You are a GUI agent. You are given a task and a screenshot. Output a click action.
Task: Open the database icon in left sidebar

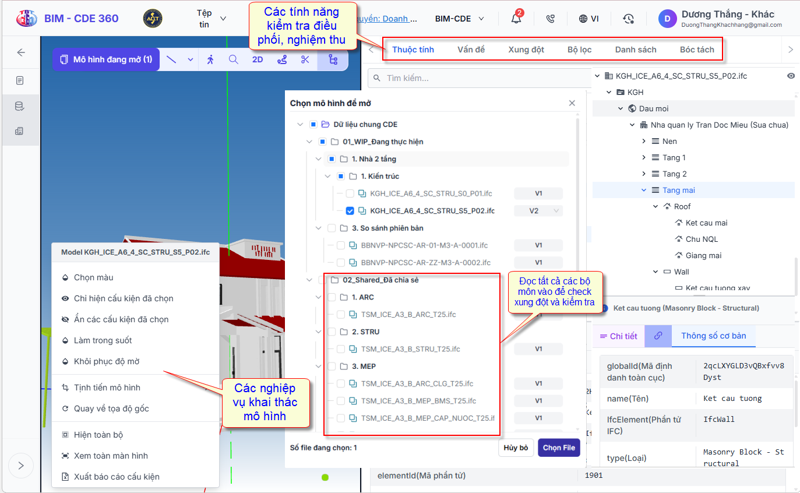pos(20,106)
